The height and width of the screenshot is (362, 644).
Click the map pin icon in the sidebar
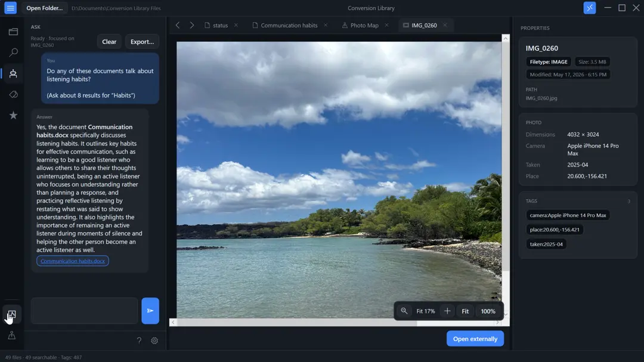(x=11, y=335)
